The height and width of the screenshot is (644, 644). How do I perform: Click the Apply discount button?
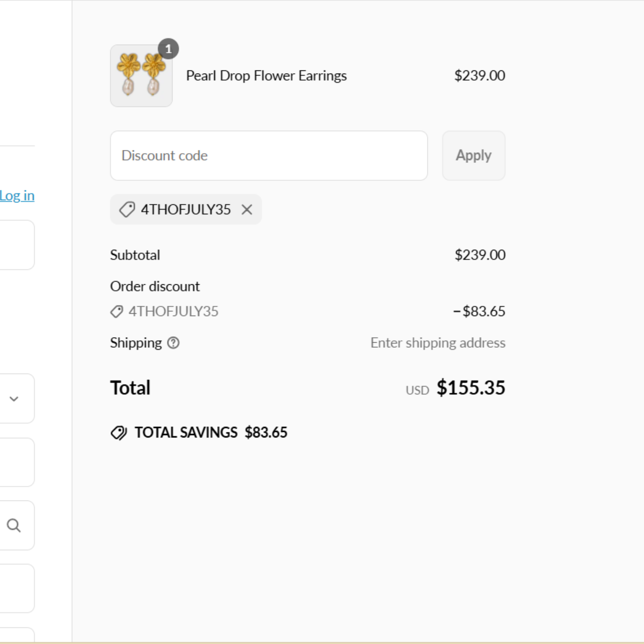pos(474,155)
